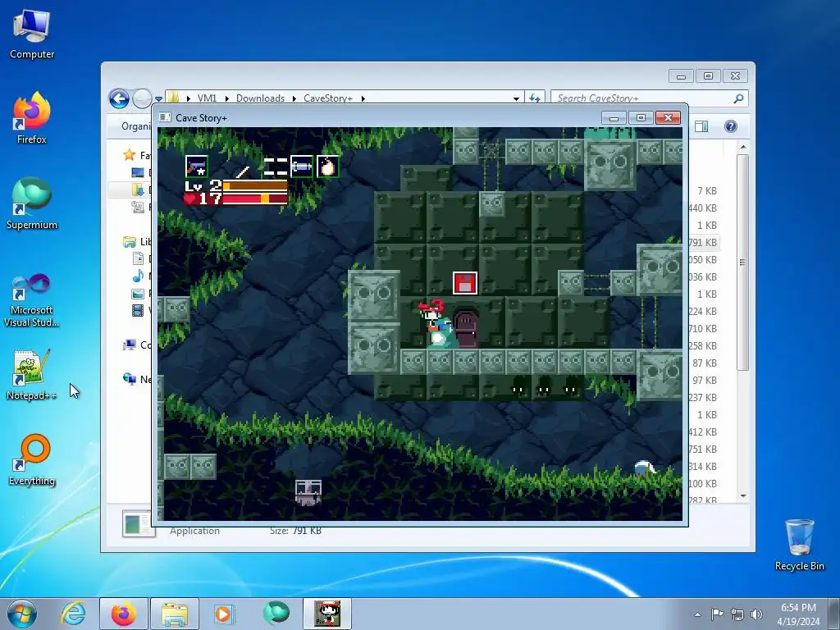Click the file thumbnail in the details pane
The image size is (840, 630).
[138, 523]
